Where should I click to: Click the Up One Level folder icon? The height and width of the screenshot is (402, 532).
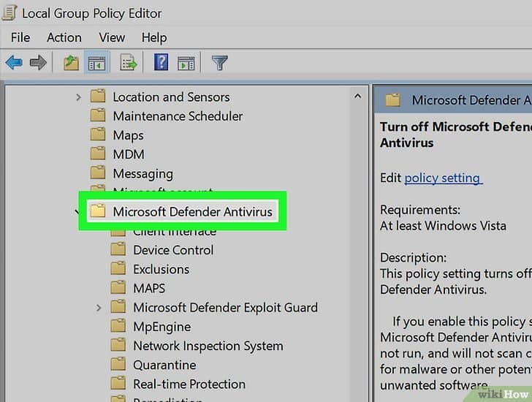click(x=71, y=64)
